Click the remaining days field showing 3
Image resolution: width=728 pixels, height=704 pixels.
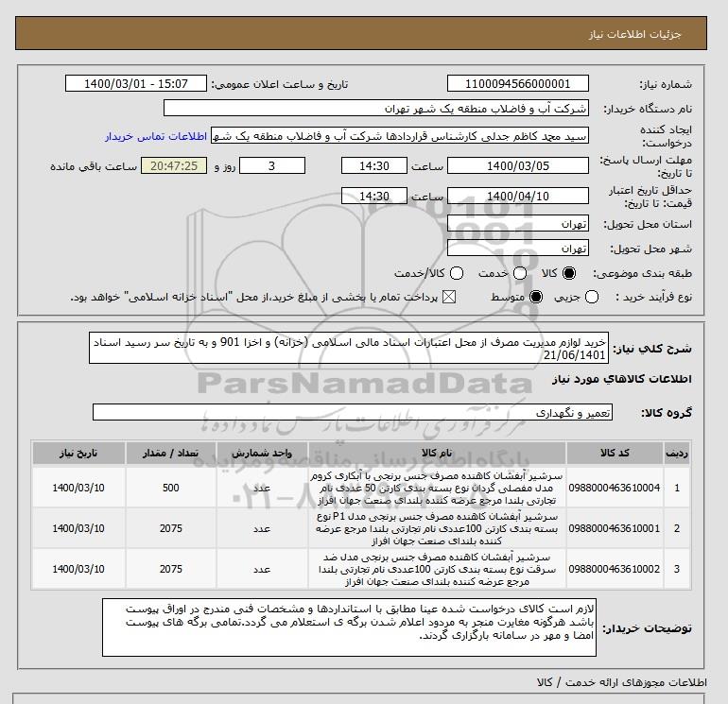pos(272,165)
